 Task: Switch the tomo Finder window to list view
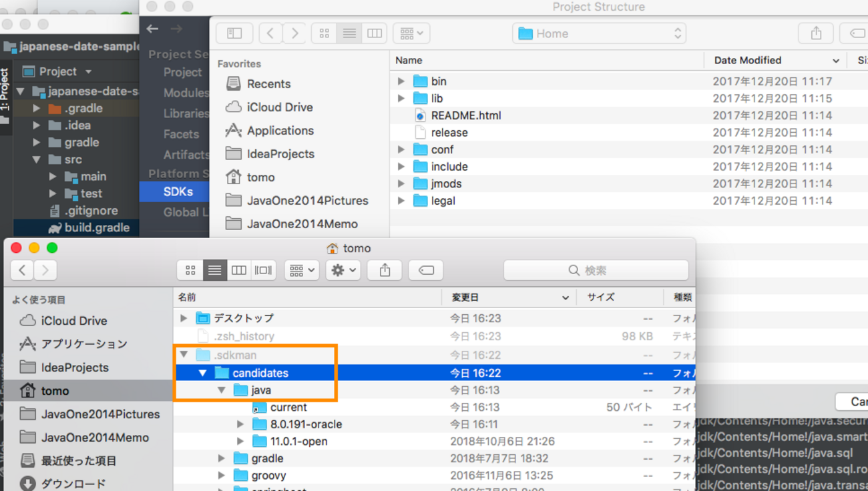(214, 270)
